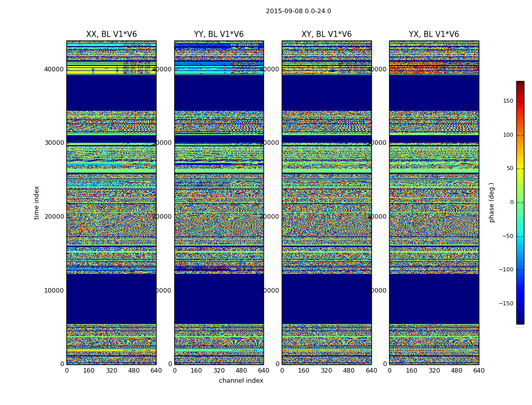Image resolution: width=532 pixels, height=405 pixels.
Task: Click the XX, BL V1*V6 subplot title
Action: (x=111, y=34)
